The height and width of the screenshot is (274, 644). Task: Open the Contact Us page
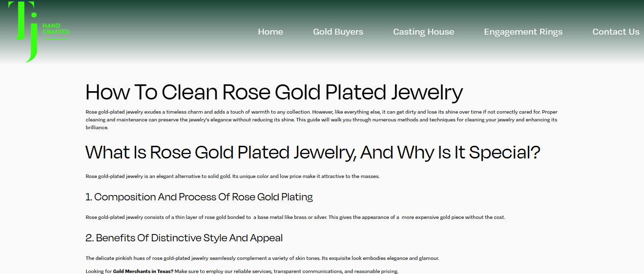tap(616, 32)
